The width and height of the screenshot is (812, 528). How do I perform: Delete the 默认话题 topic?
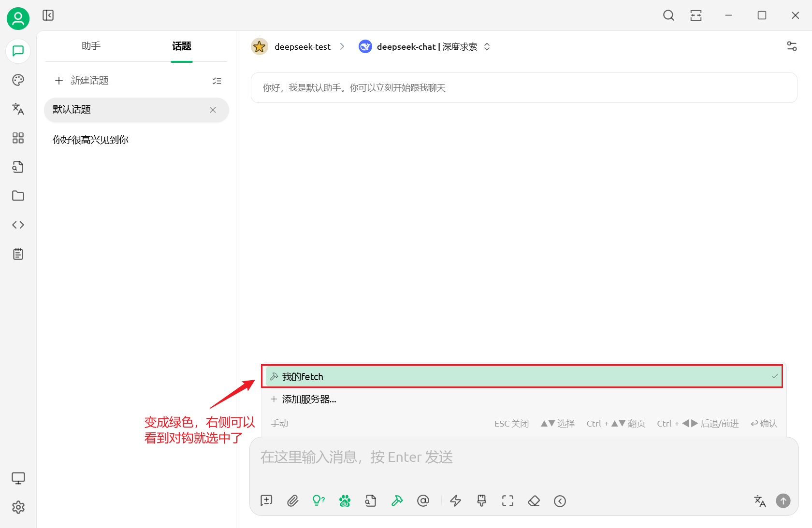pyautogui.click(x=213, y=110)
